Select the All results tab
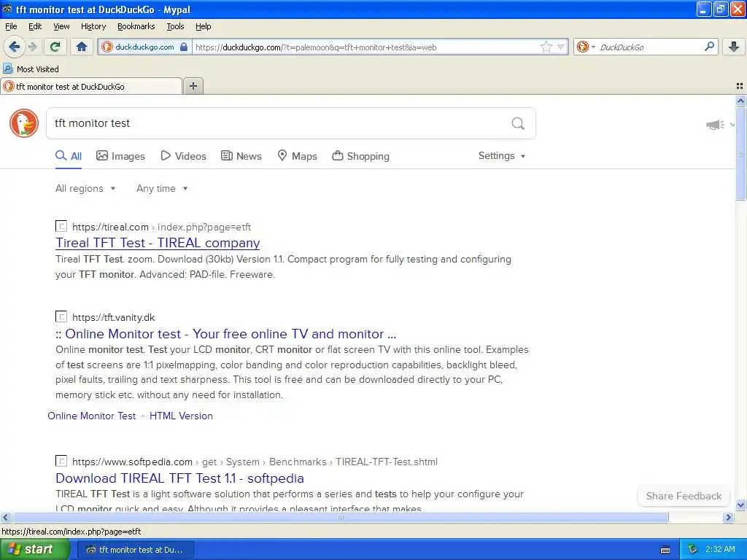Image resolution: width=747 pixels, height=560 pixels. pyautogui.click(x=69, y=156)
